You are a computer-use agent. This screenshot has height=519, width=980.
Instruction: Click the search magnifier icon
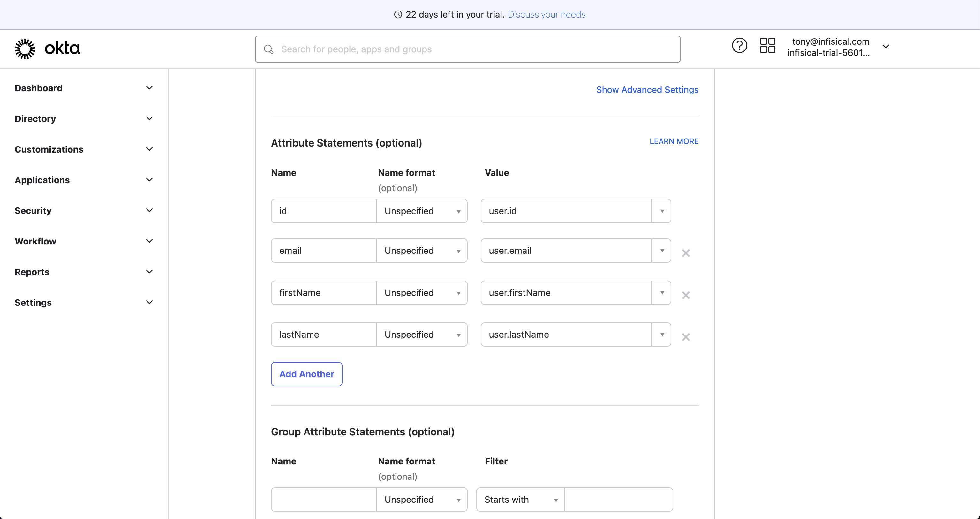click(x=268, y=49)
